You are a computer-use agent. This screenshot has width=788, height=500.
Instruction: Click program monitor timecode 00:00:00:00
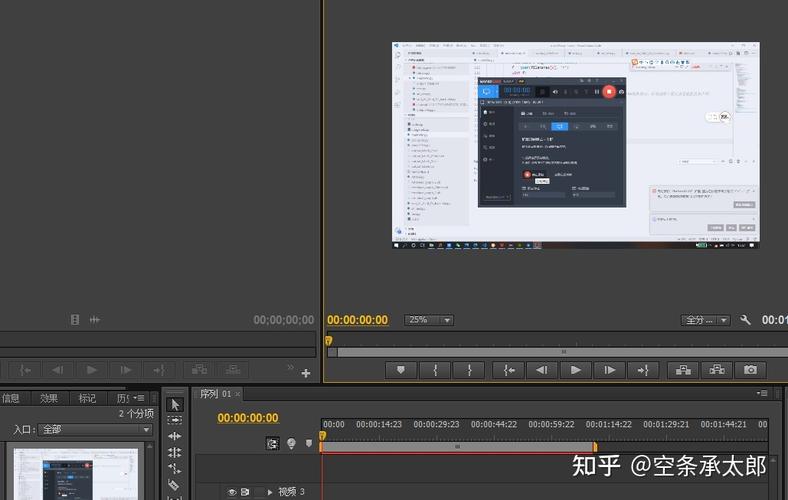pyautogui.click(x=357, y=320)
